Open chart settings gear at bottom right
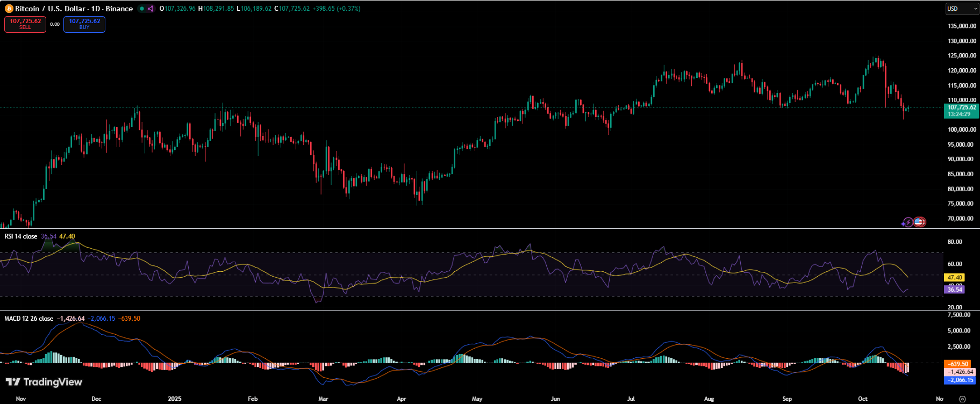 962,399
